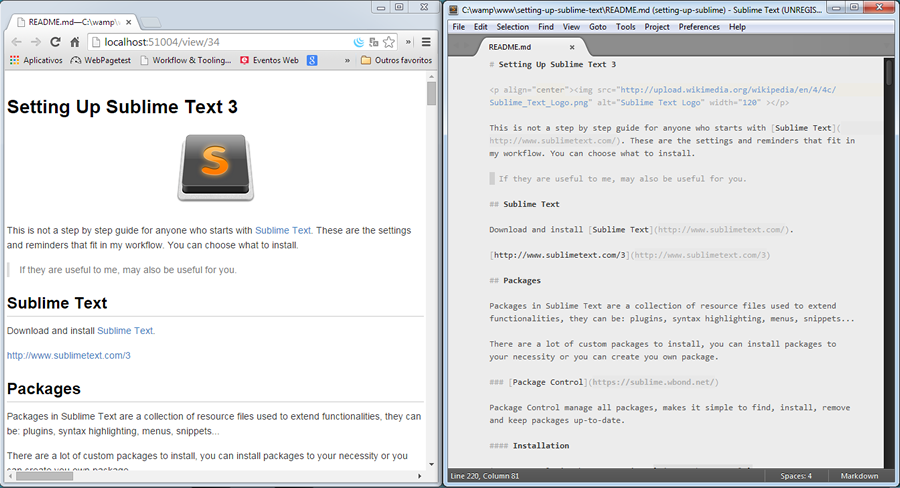The height and width of the screenshot is (488, 900).
Task: Click the jQuery extension icon in address bar
Action: click(x=359, y=42)
